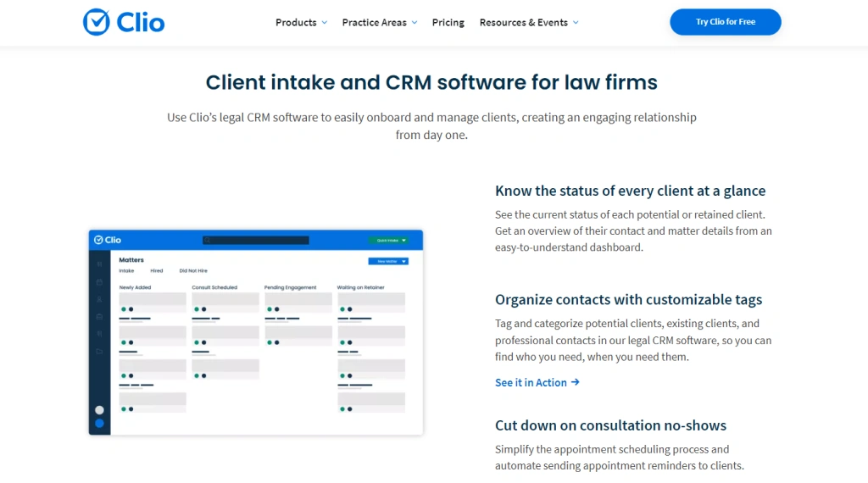
Task: Go to the Pricing page
Action: tap(448, 23)
